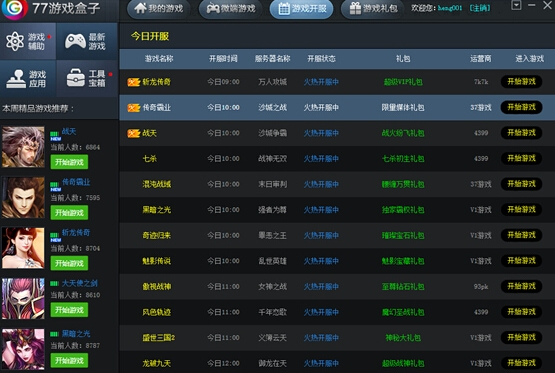Open the title bar dropdown menu icon

(x=516, y=5)
